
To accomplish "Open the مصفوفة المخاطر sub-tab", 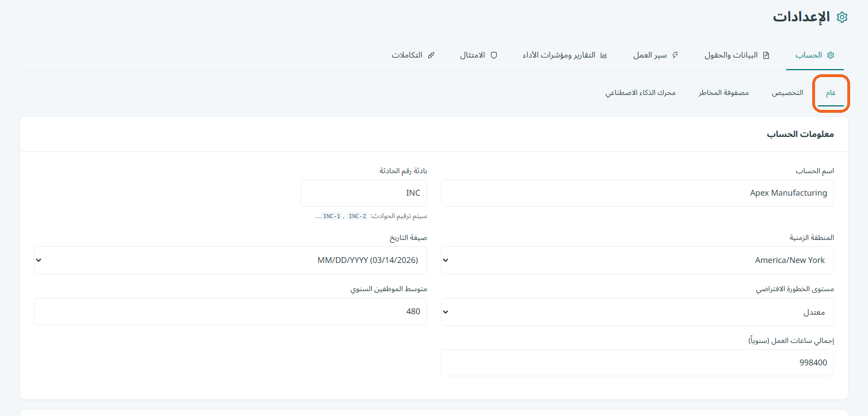I will (x=724, y=93).
